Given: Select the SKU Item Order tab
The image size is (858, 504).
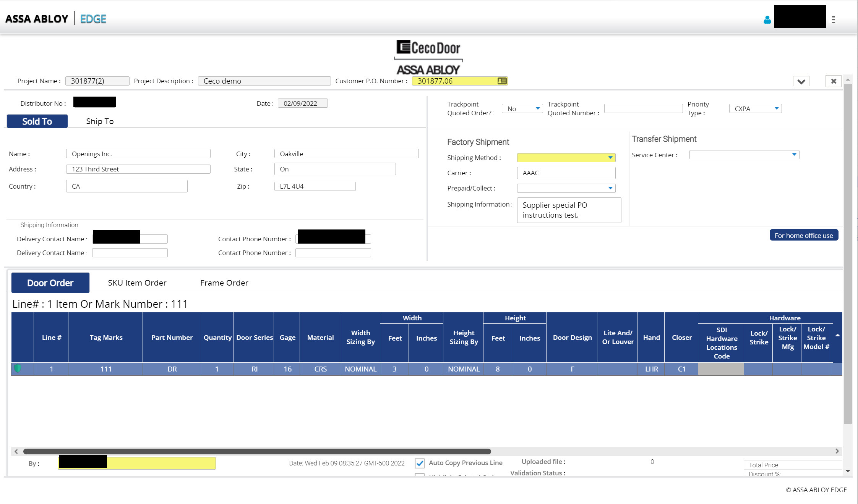Looking at the screenshot, I should pyautogui.click(x=137, y=283).
